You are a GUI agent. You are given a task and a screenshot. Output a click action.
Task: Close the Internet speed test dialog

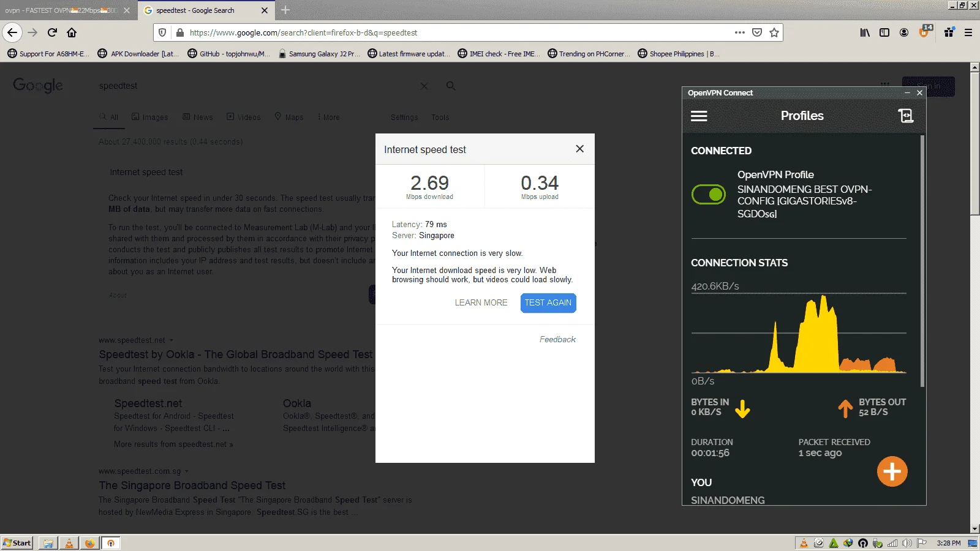579,149
